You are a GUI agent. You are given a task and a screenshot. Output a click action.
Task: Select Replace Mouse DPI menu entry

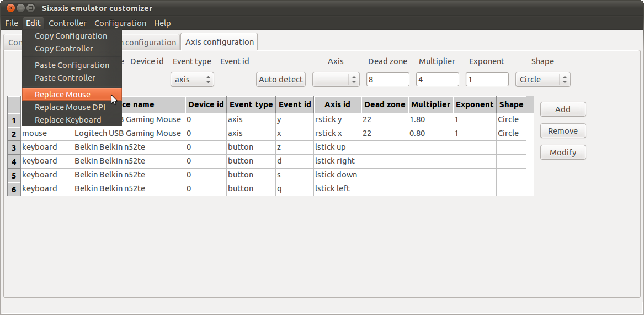[x=70, y=107]
